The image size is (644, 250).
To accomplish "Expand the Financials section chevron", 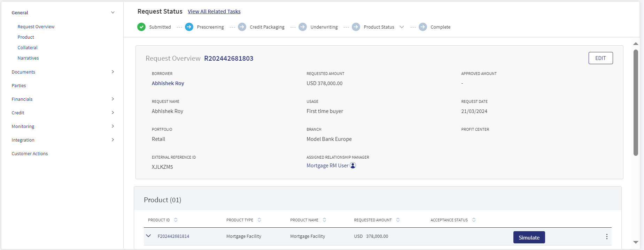I will coord(113,99).
